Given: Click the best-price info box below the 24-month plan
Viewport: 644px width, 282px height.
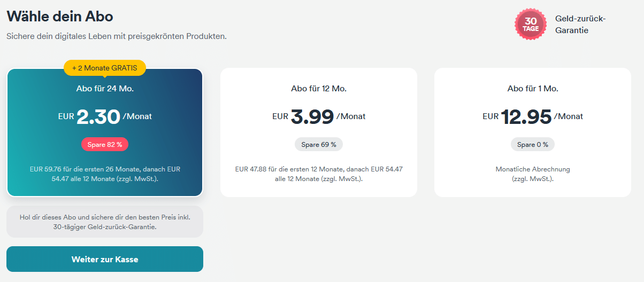Looking at the screenshot, I should point(105,222).
